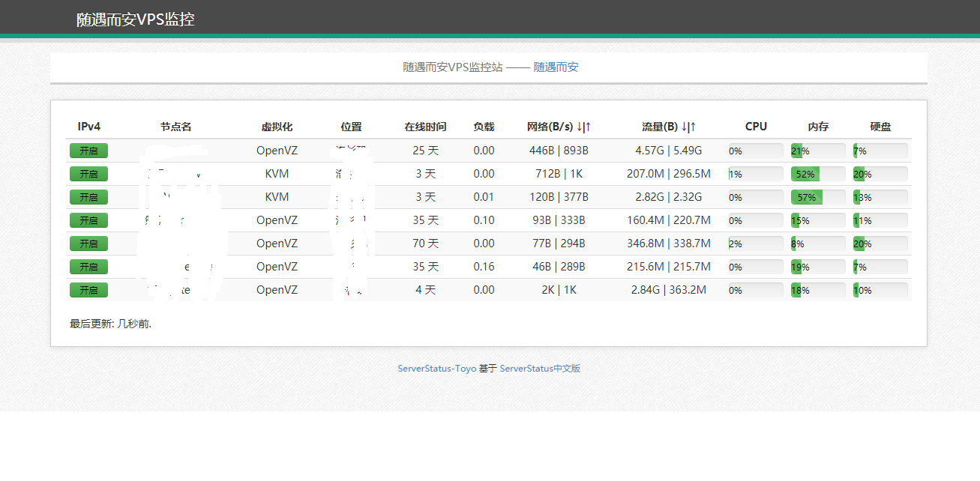980x481 pixels.
Task: Click the 虚拟化 column header
Action: click(x=276, y=126)
